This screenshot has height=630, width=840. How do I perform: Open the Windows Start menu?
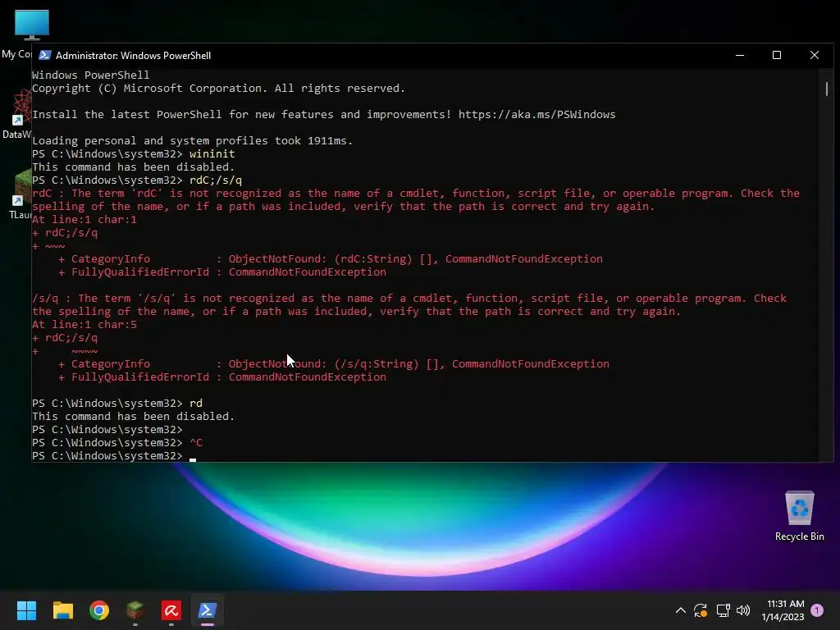[x=26, y=610]
